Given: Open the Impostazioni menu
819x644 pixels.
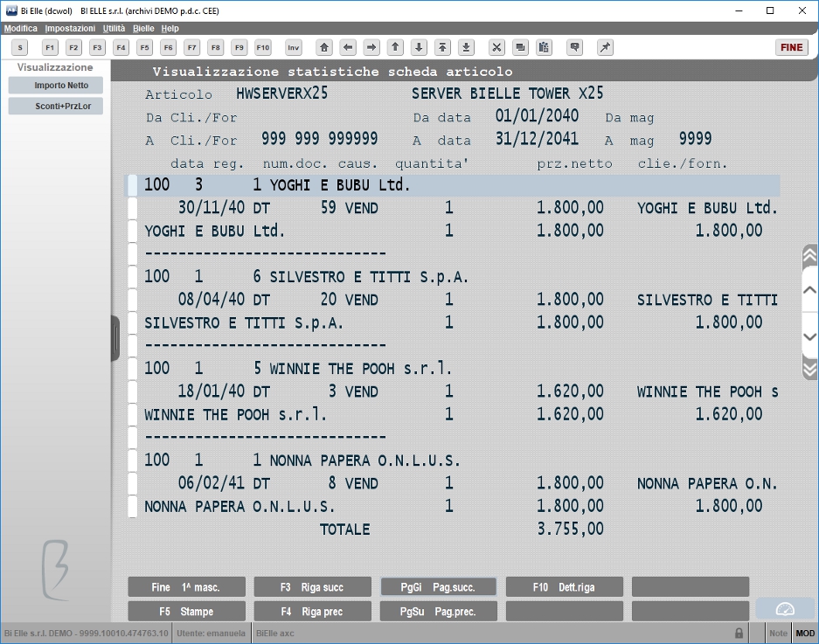Looking at the screenshot, I should point(70,28).
